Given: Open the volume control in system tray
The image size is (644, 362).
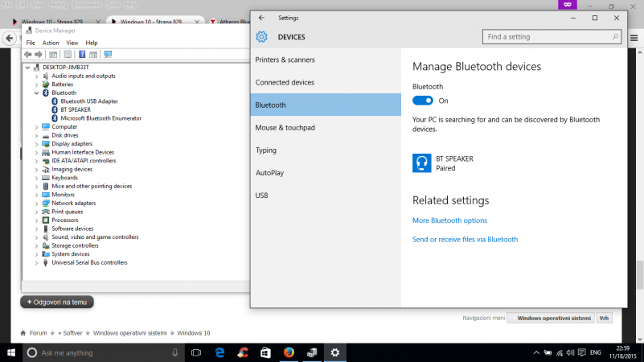Looking at the screenshot, I should click(570, 352).
